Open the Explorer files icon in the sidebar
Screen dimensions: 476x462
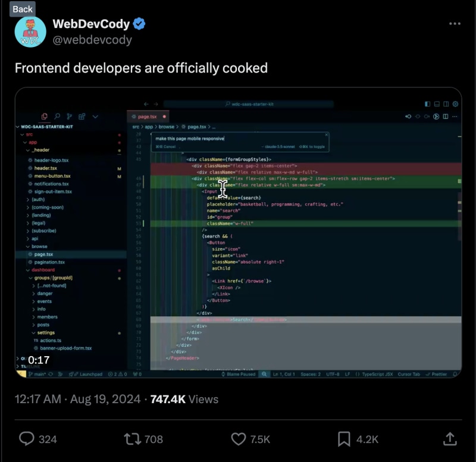coord(45,117)
